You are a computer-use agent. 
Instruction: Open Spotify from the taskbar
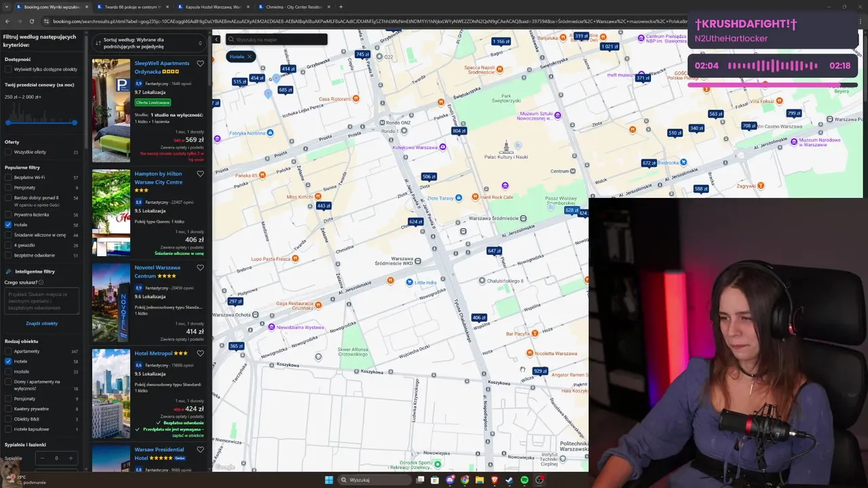click(x=524, y=480)
